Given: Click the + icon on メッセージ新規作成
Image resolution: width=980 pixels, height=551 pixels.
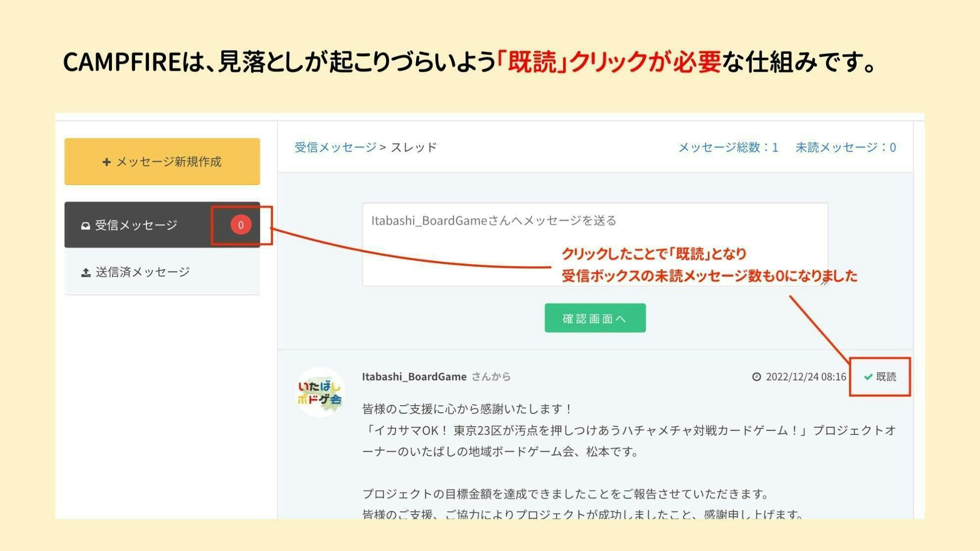Looking at the screenshot, I should coord(106,162).
